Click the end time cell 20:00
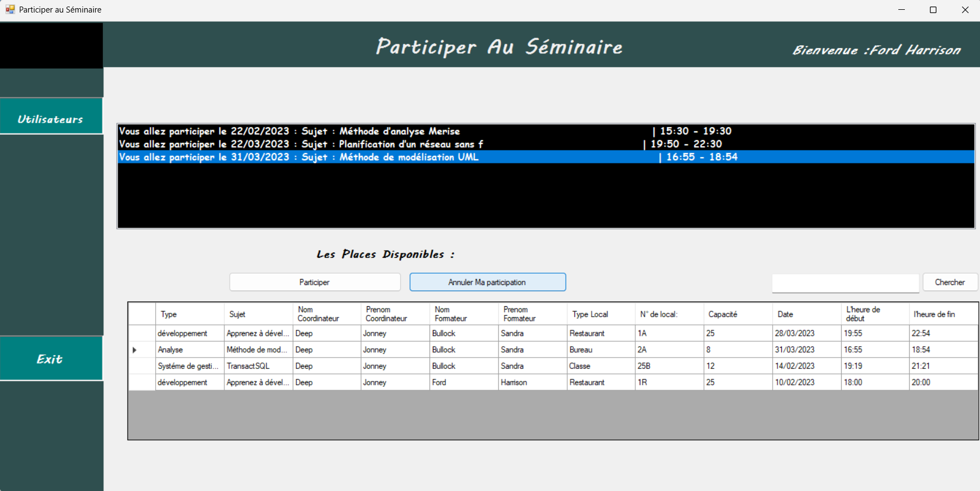Viewport: 980px width, 491px height. pos(944,383)
